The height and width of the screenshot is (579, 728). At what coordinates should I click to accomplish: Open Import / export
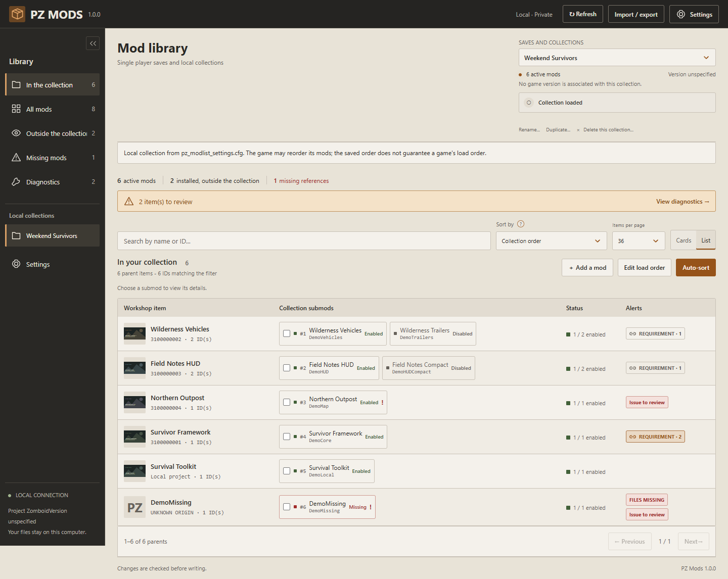[636, 14]
